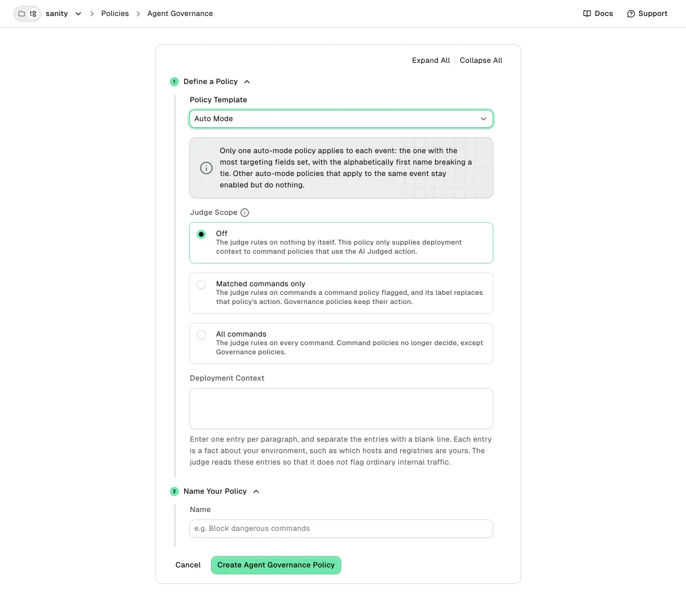The width and height of the screenshot is (686, 616).
Task: Collapse the Name Your Policy section
Action: (x=256, y=491)
